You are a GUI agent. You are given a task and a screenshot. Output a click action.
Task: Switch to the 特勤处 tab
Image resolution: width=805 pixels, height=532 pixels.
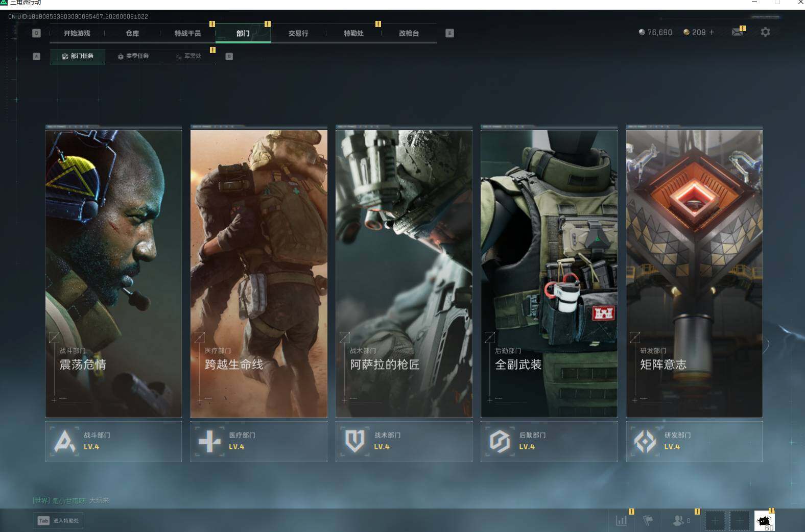click(x=353, y=33)
